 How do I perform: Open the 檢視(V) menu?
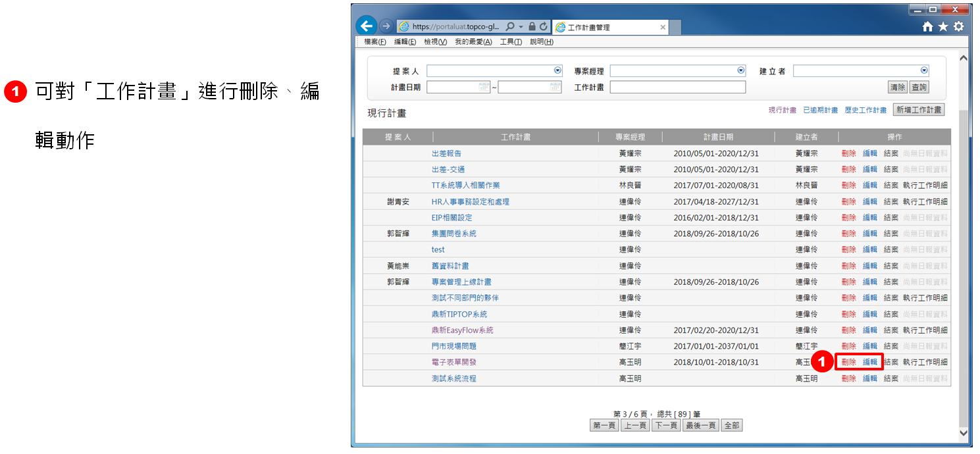point(435,42)
